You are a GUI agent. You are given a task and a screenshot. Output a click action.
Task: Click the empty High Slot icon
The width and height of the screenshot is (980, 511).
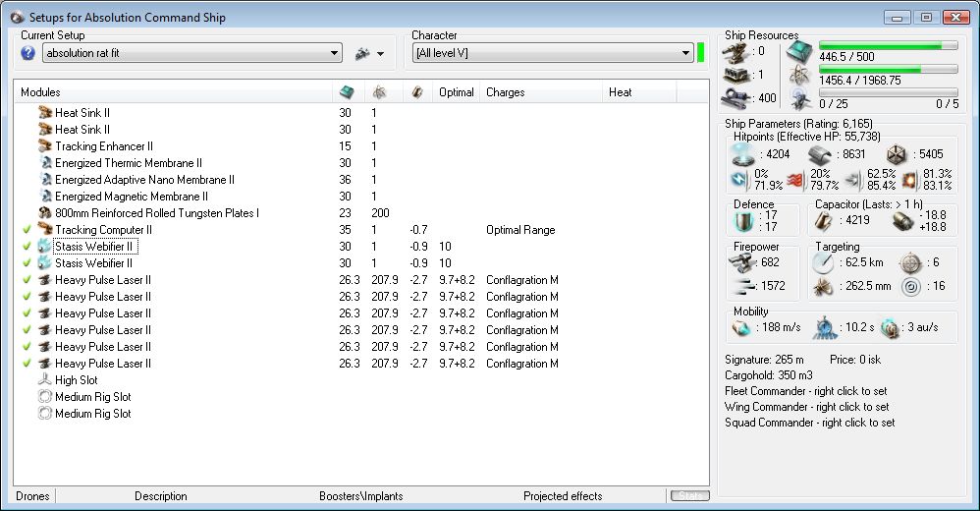pos(44,379)
